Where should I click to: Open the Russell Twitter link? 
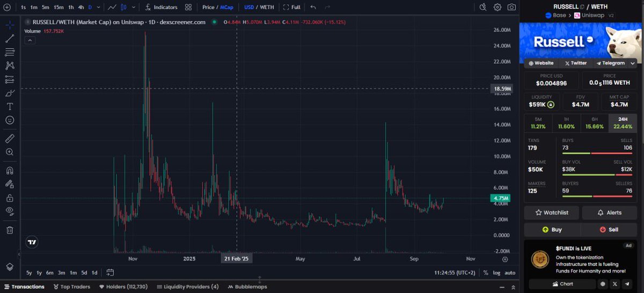point(576,63)
